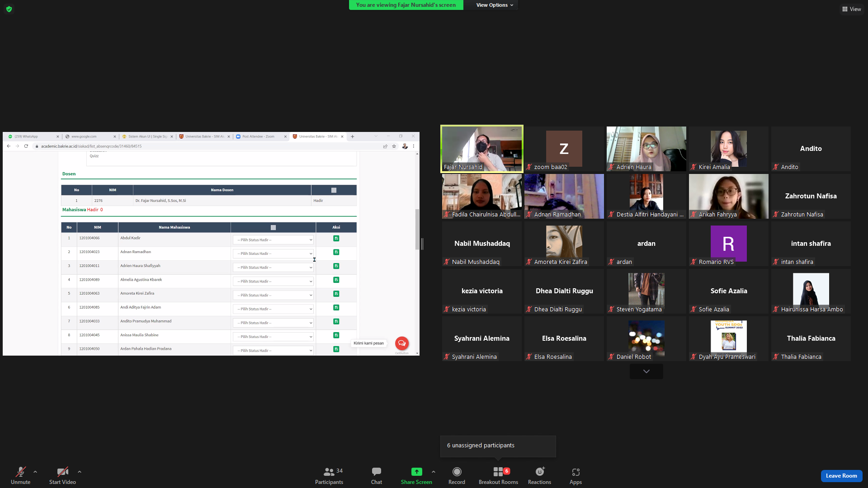Click the green encryption shield icon

click(x=9, y=9)
